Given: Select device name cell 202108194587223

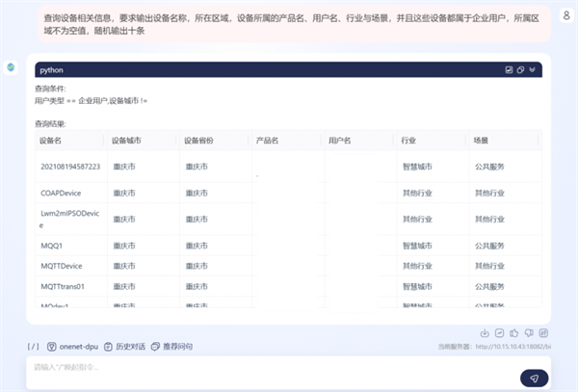Looking at the screenshot, I should (70, 167).
